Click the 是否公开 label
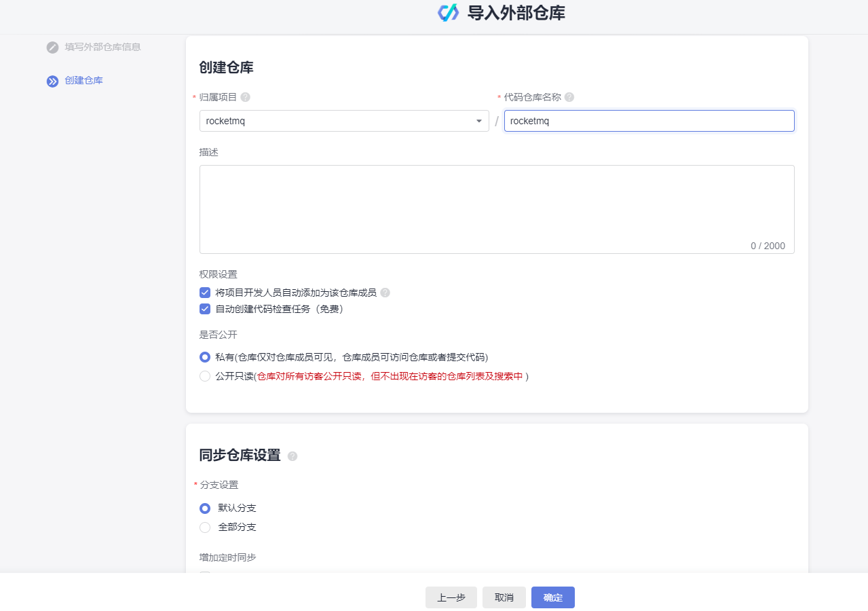Screen dimensions: 868x611 click(x=219, y=335)
